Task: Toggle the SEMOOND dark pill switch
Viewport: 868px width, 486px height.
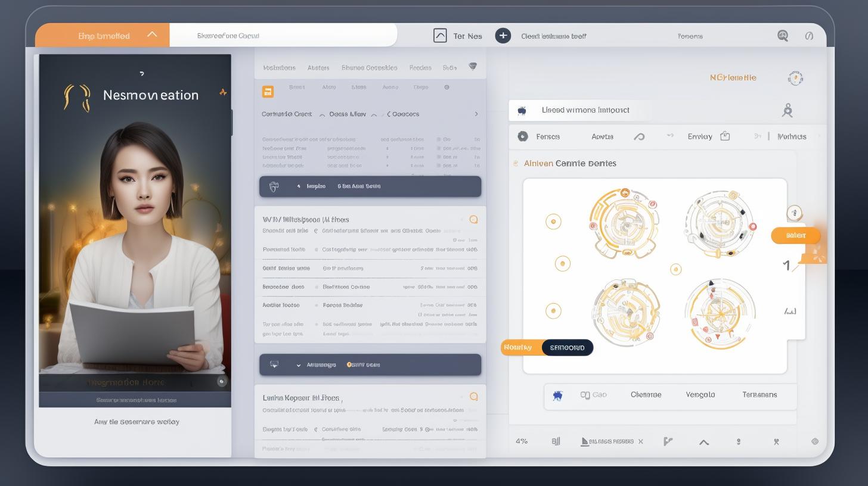Action: click(567, 347)
